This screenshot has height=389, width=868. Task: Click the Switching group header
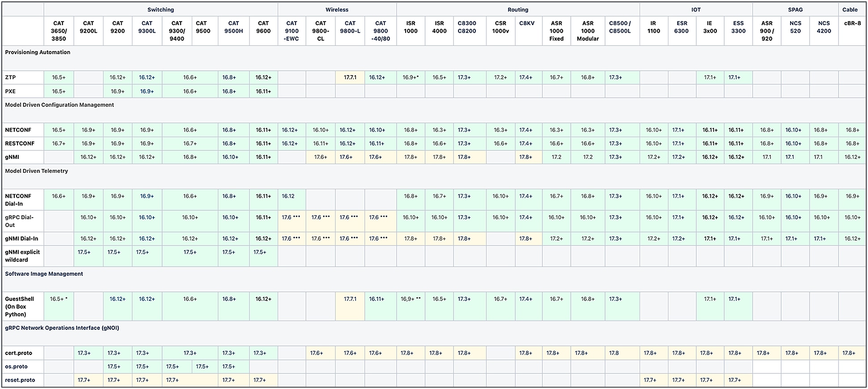tap(161, 9)
